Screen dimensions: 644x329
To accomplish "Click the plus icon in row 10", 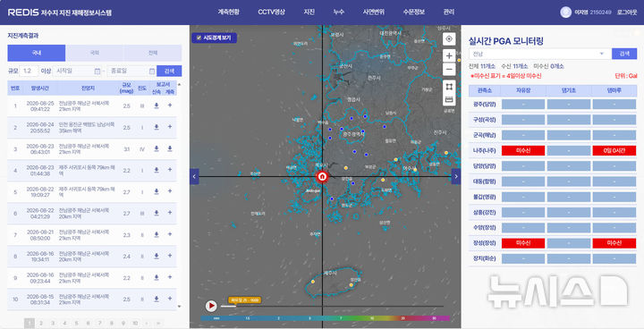I will (x=170, y=299).
